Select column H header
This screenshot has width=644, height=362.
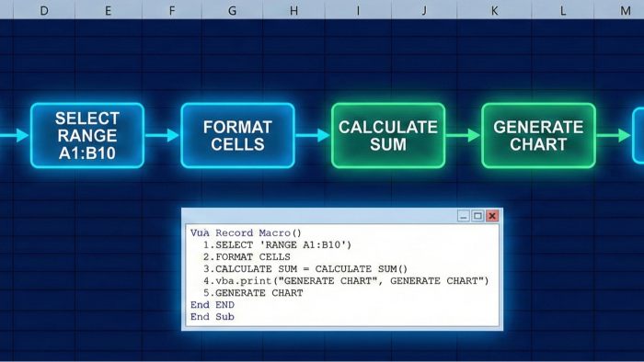click(x=293, y=11)
